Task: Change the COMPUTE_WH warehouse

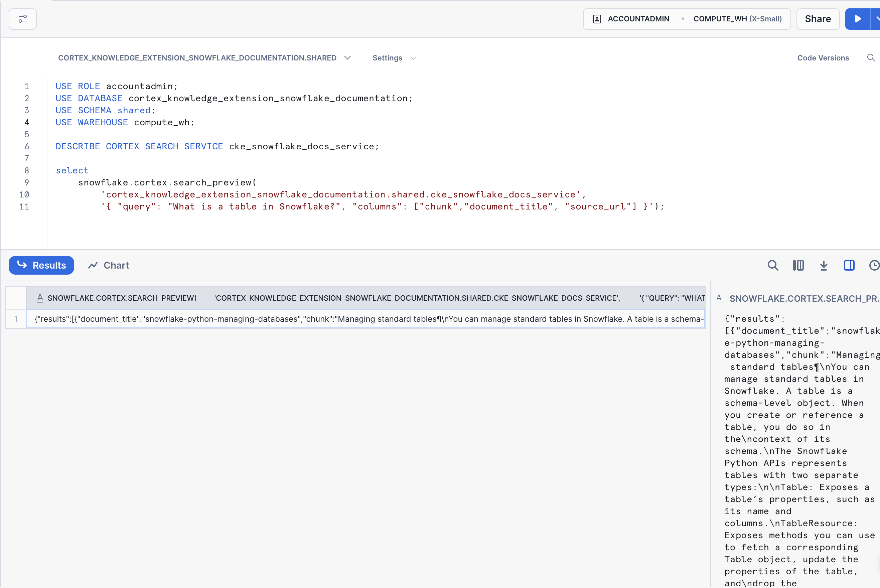Action: (x=737, y=19)
